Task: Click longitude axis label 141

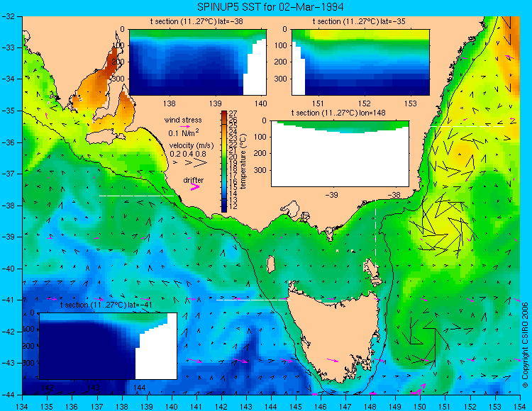Action: coord(196,407)
